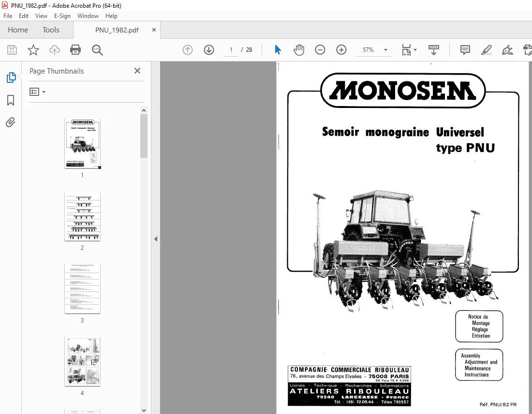Image resolution: width=532 pixels, height=414 pixels.
Task: Close the PNU_1982.pdf tab
Action: [154, 30]
